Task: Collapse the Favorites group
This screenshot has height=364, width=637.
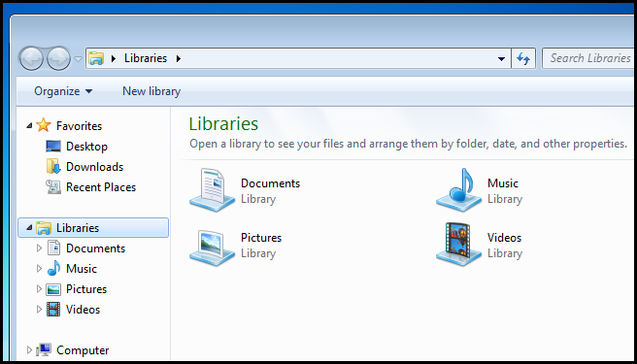Action: click(29, 126)
